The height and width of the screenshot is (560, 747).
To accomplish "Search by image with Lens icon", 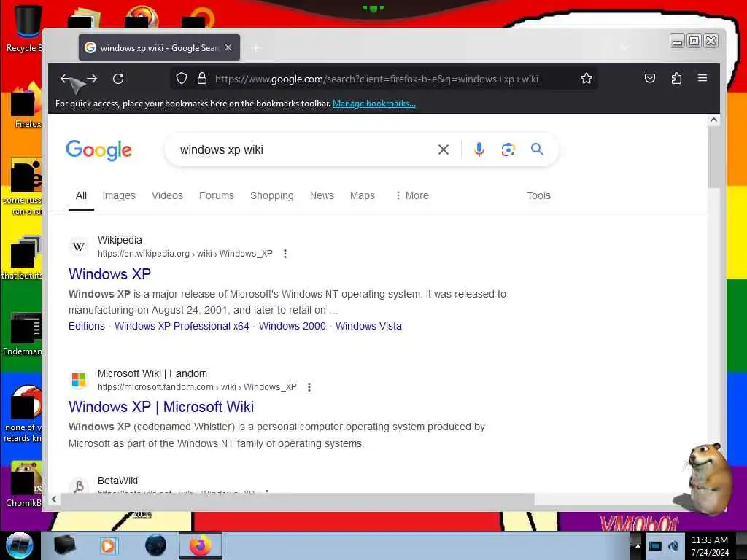I will 508,149.
